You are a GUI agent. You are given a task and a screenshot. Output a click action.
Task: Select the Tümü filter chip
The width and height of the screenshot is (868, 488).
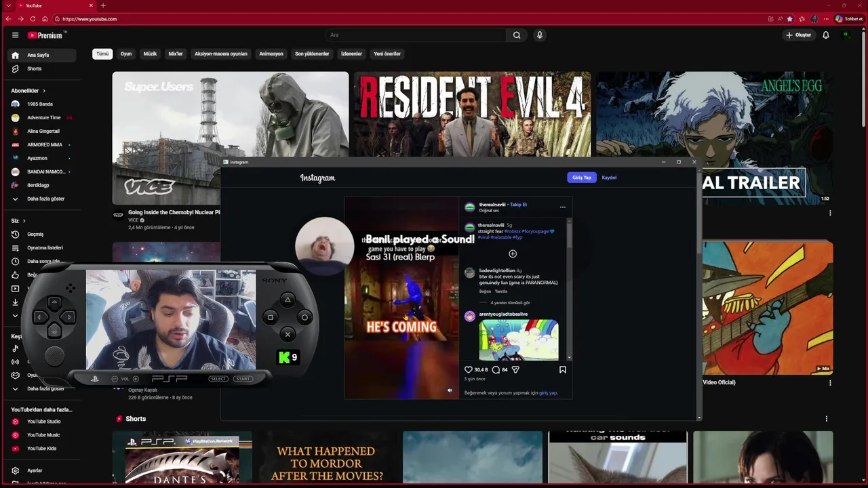coord(102,54)
